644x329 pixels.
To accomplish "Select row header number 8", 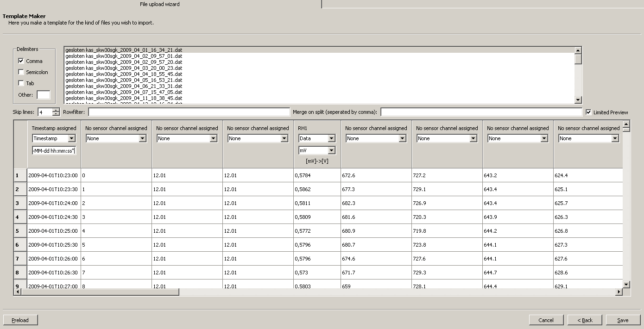I will (x=20, y=273).
